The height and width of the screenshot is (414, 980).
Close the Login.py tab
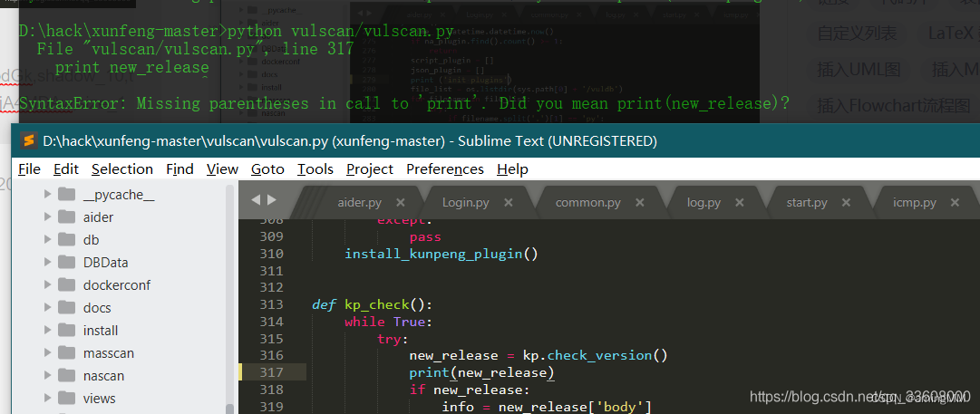[x=508, y=202]
